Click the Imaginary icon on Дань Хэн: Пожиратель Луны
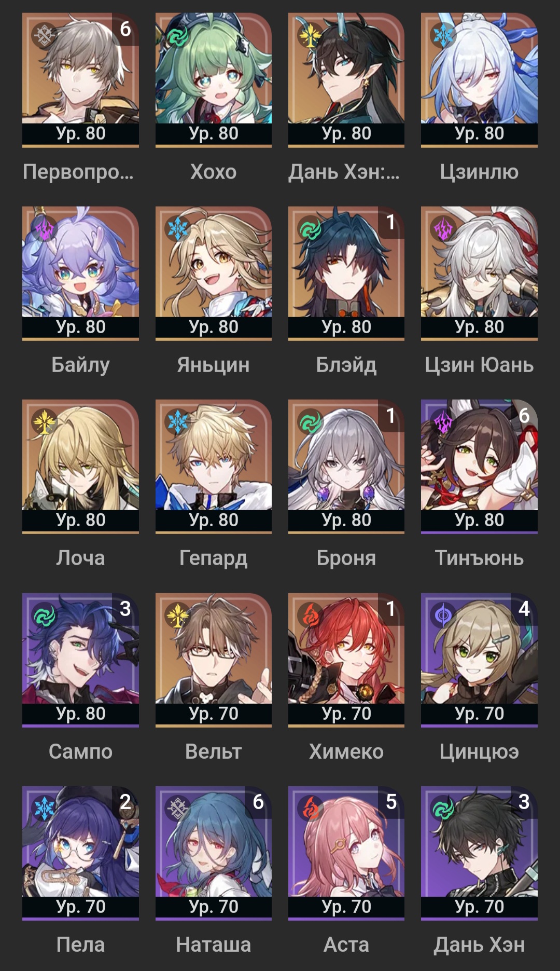560x971 pixels. pyautogui.click(x=310, y=35)
